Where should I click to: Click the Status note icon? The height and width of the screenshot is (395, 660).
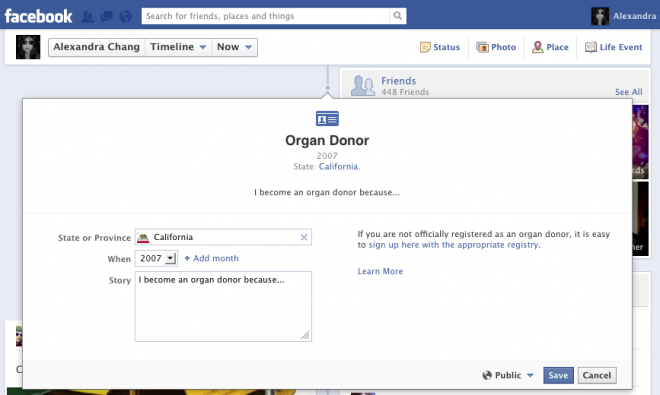coord(425,47)
